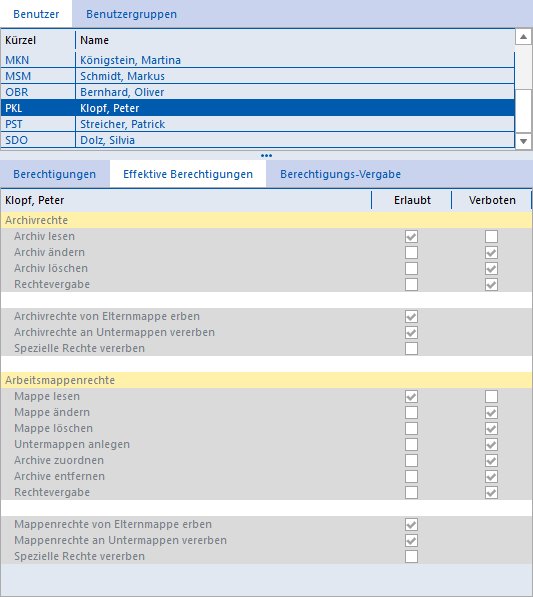Screen dimensions: 533x597
Task: Toggle Erlaubt for Archivrechte Rechtevergabe
Action: [x=411, y=284]
